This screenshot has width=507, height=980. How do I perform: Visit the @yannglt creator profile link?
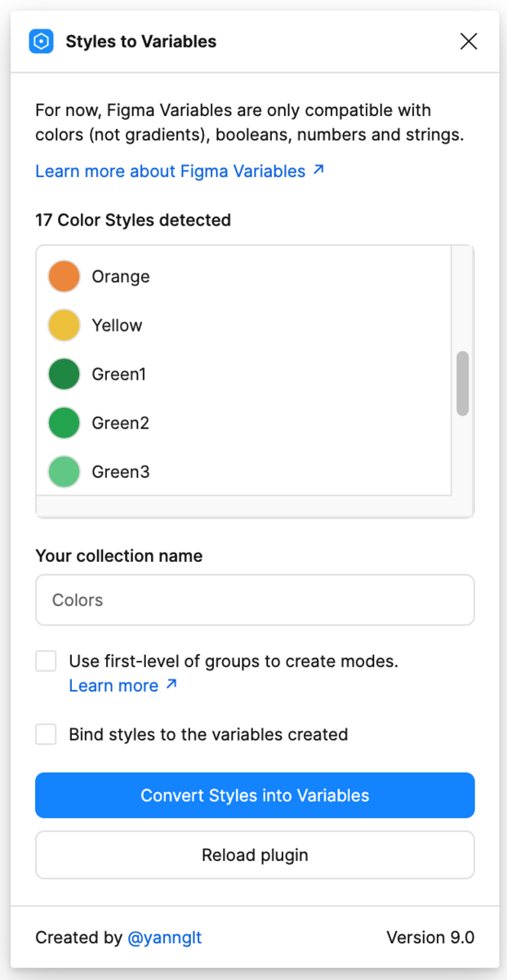[165, 938]
